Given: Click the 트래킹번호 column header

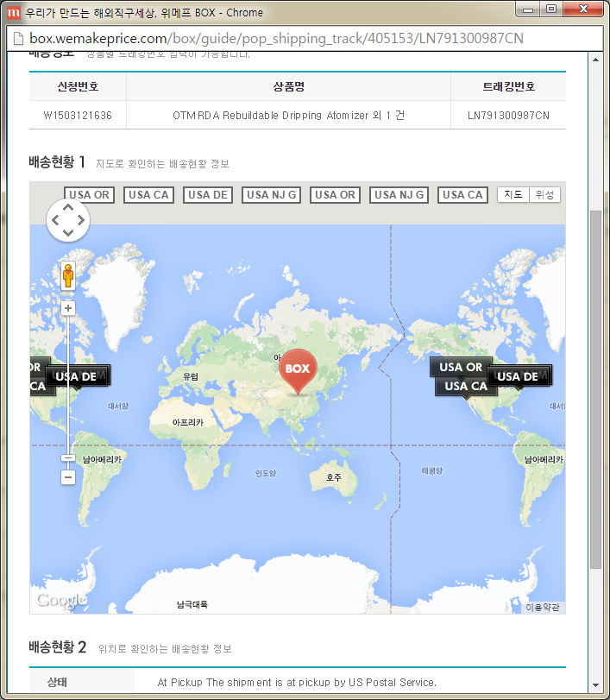Looking at the screenshot, I should (x=509, y=86).
